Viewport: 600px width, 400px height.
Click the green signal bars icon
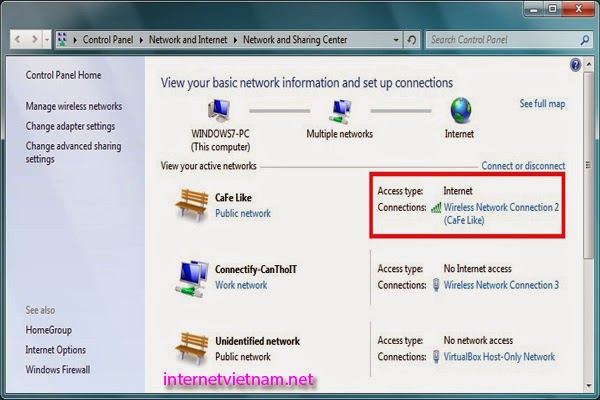436,208
